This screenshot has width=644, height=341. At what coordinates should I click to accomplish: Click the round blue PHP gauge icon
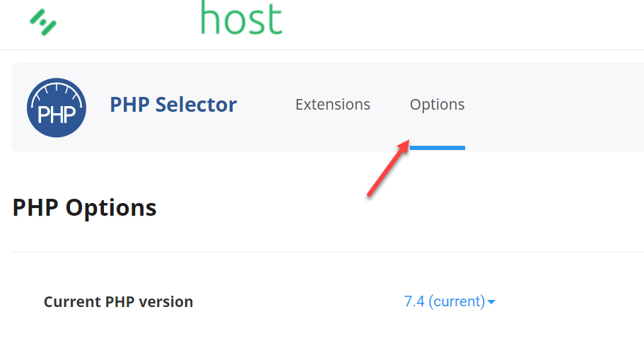[x=57, y=108]
